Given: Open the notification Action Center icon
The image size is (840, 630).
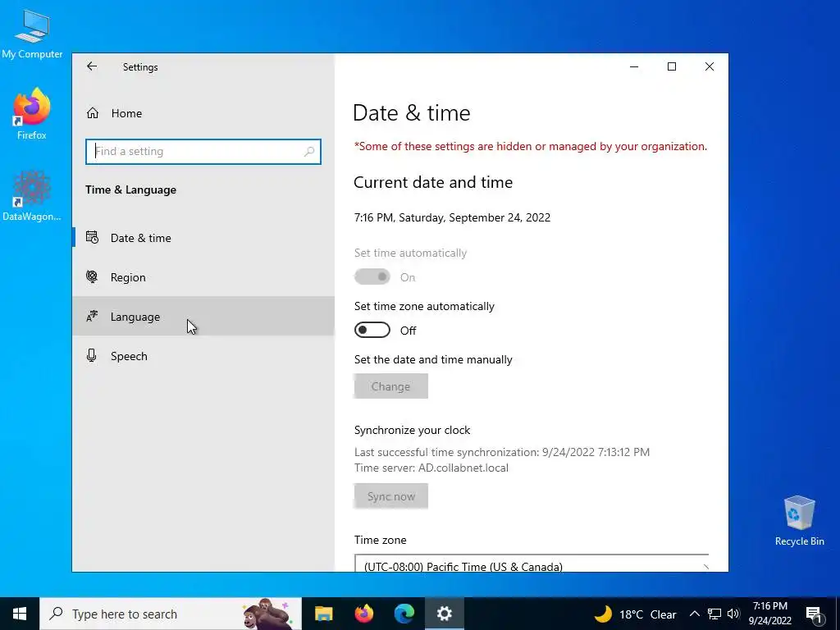Looking at the screenshot, I should 815,614.
